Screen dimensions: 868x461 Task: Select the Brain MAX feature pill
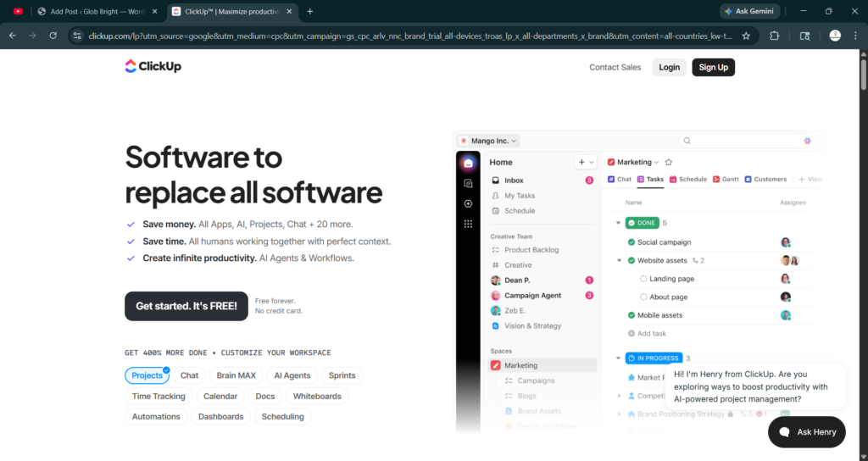tap(236, 375)
